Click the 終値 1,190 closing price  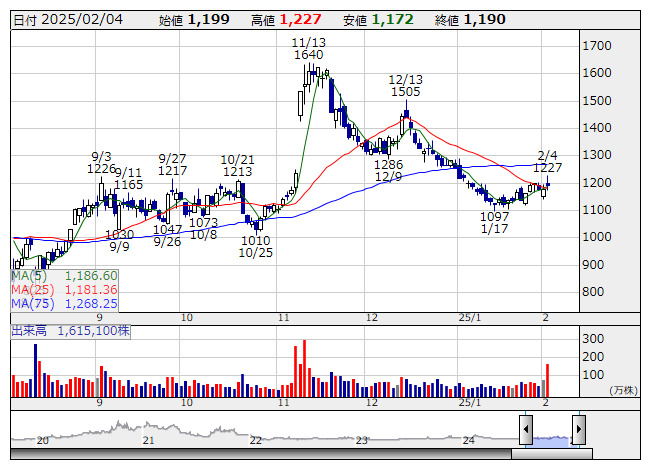pyautogui.click(x=470, y=20)
